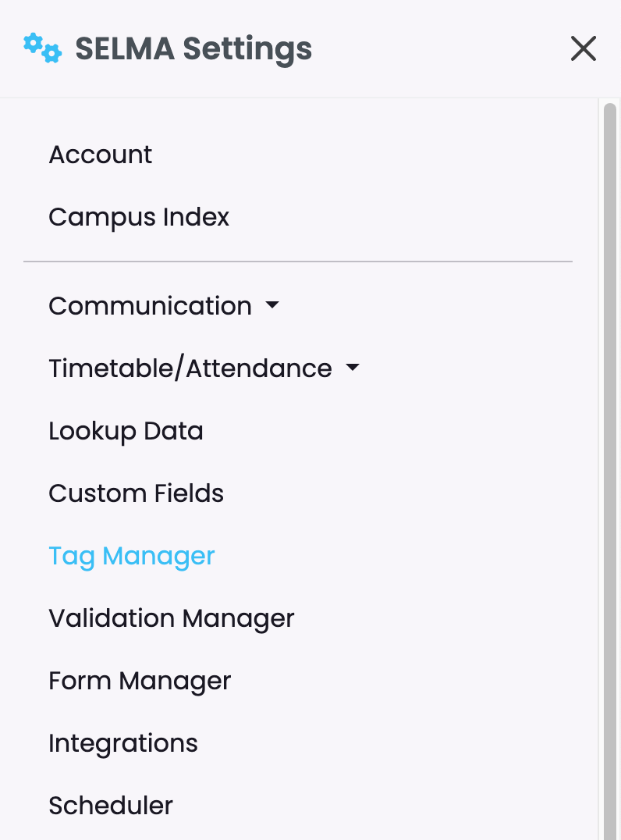Go to Campus Index
The height and width of the screenshot is (840, 621).
(139, 218)
